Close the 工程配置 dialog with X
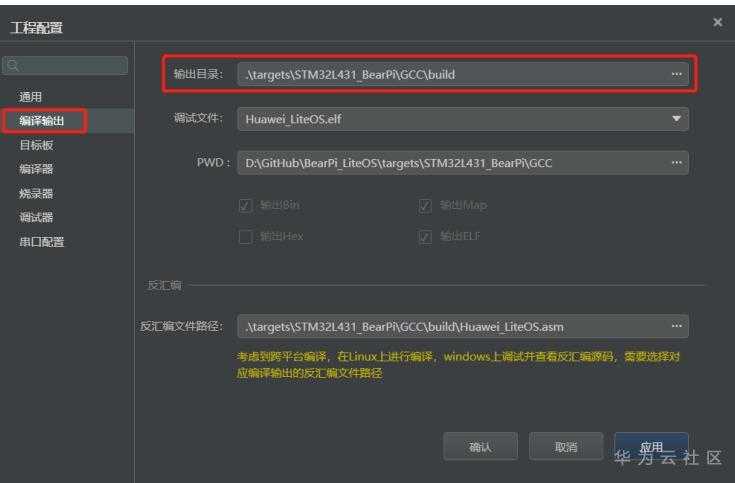The width and height of the screenshot is (735, 483). (717, 22)
